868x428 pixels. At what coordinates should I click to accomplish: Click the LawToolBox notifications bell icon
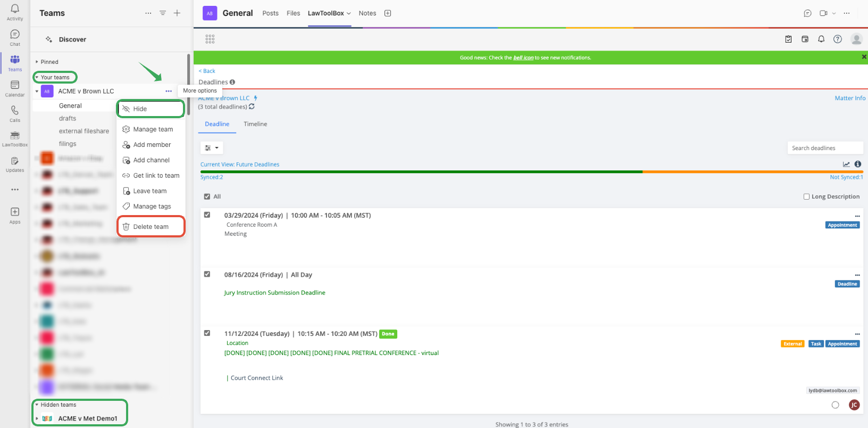click(821, 39)
